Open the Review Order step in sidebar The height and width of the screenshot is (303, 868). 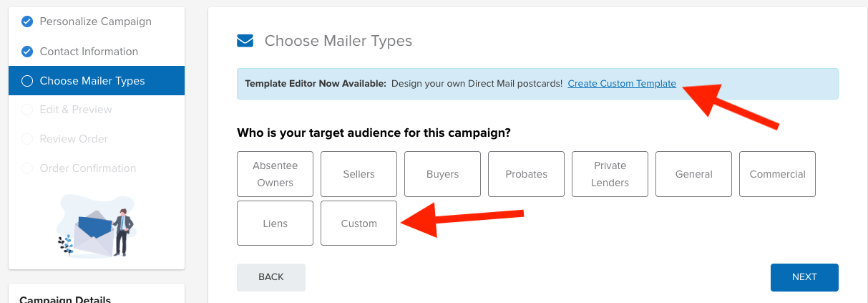[74, 139]
